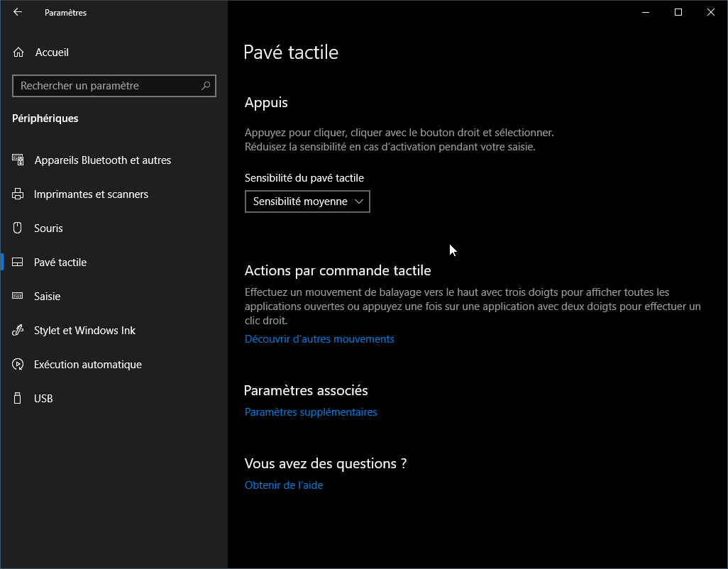
Task: Click the mouse icon beside Souris
Action: pos(18,228)
